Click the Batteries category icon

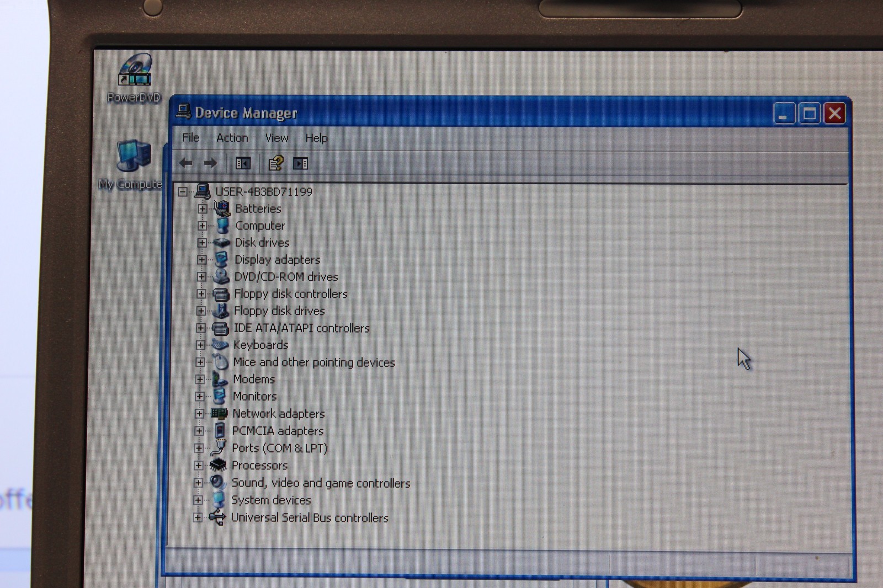[x=222, y=208]
